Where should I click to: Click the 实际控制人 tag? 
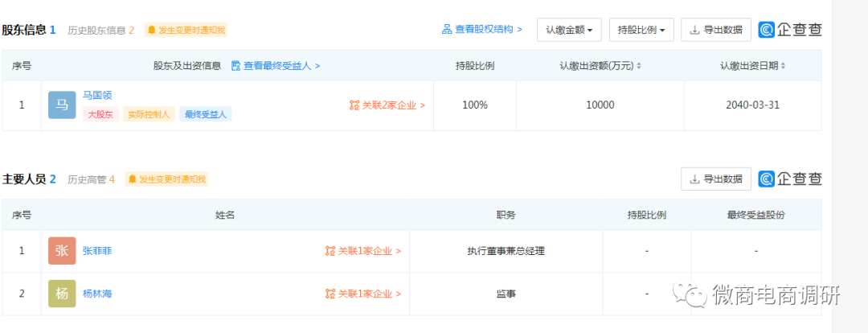click(149, 115)
